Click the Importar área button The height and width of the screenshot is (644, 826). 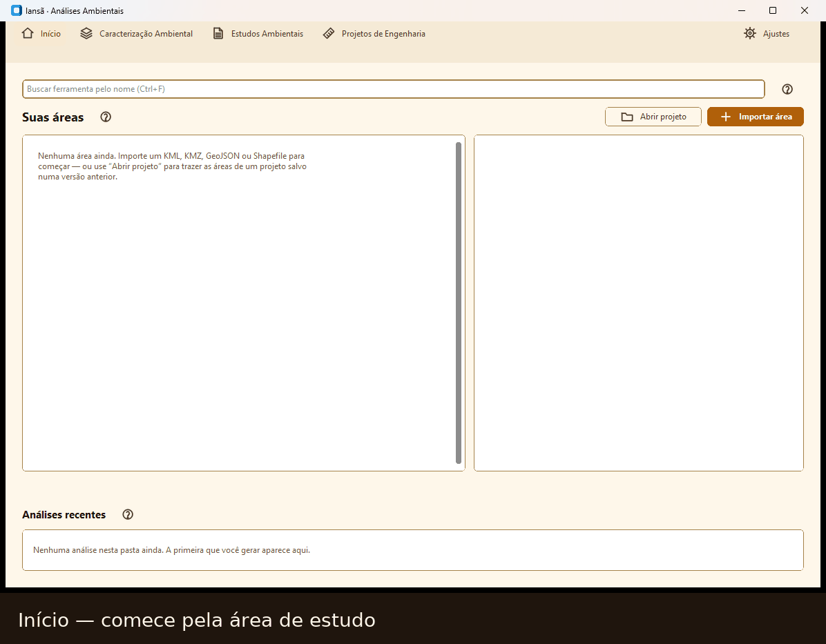coord(756,117)
